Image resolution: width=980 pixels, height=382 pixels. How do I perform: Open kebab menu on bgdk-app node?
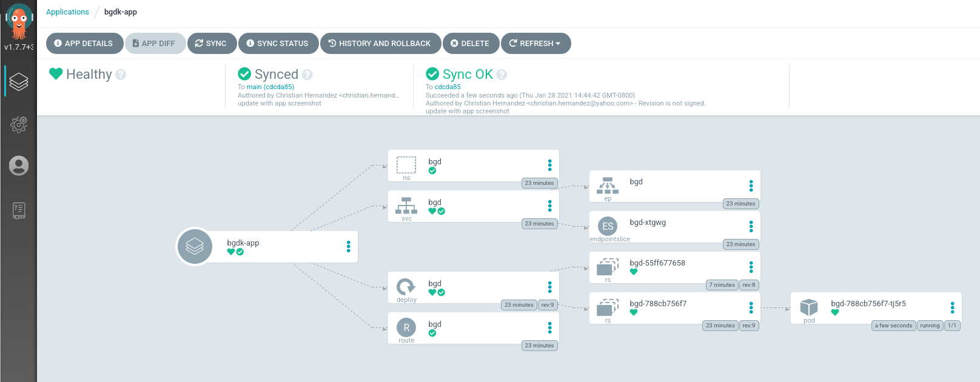(348, 246)
